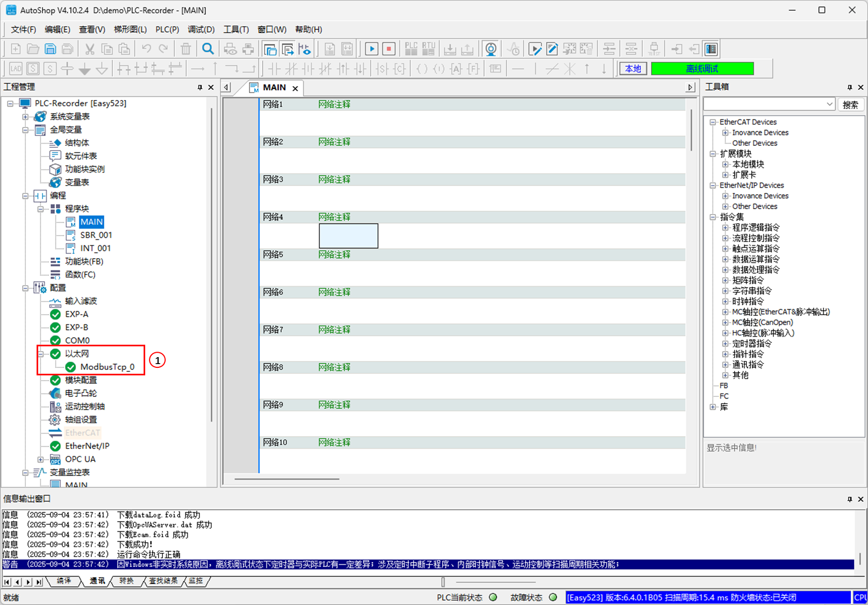Viewport: 868px width, 605px height.
Task: Toggle the pin on 工程管理 panel
Action: pos(200,87)
